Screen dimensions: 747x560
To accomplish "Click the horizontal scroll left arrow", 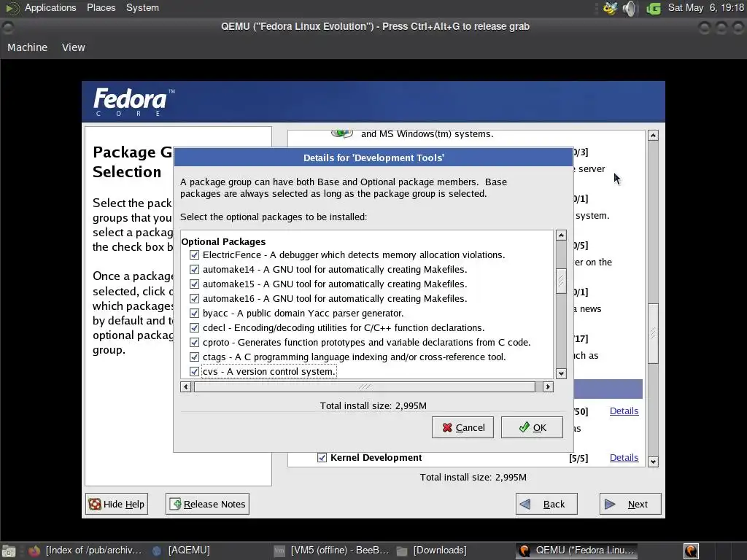I will (x=186, y=386).
